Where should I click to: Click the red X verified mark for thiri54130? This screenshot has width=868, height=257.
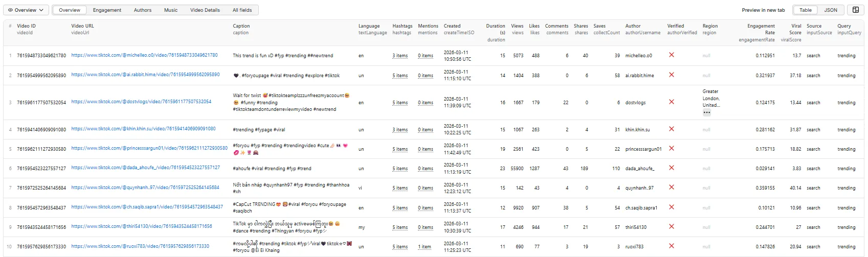coord(672,226)
